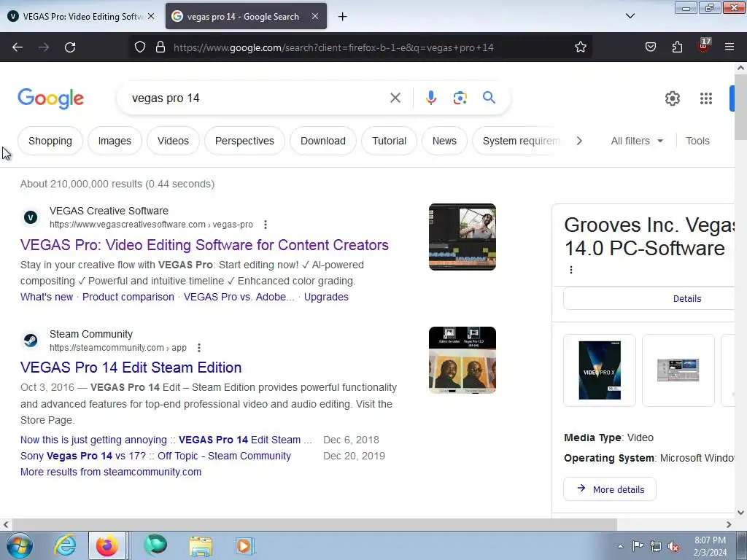This screenshot has width=747, height=560.
Task: Clear the search box with the X icon
Action: (x=395, y=98)
